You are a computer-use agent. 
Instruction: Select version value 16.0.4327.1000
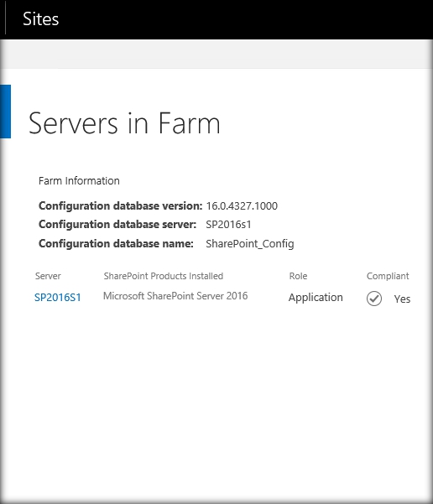pyautogui.click(x=242, y=205)
